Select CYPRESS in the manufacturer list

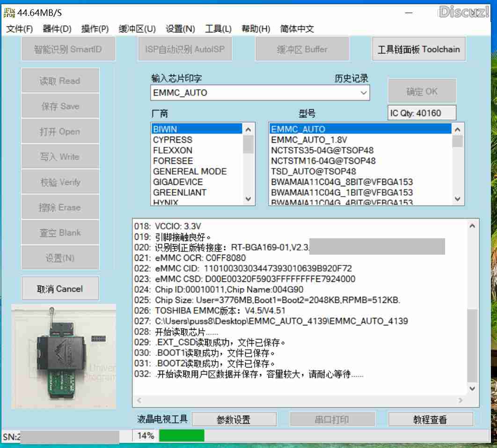click(173, 140)
